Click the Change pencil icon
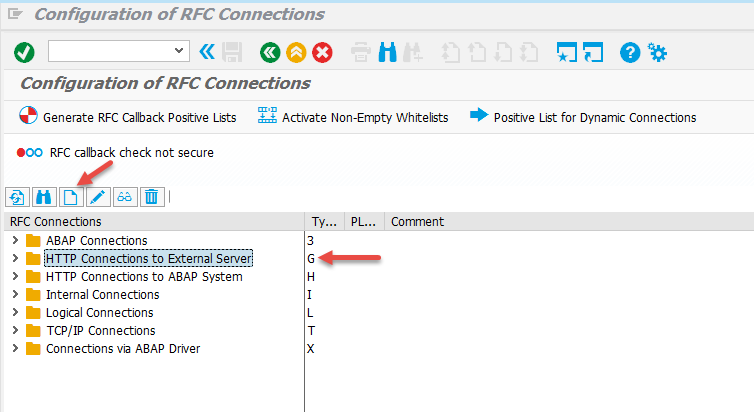This screenshot has height=412, width=754. click(97, 197)
